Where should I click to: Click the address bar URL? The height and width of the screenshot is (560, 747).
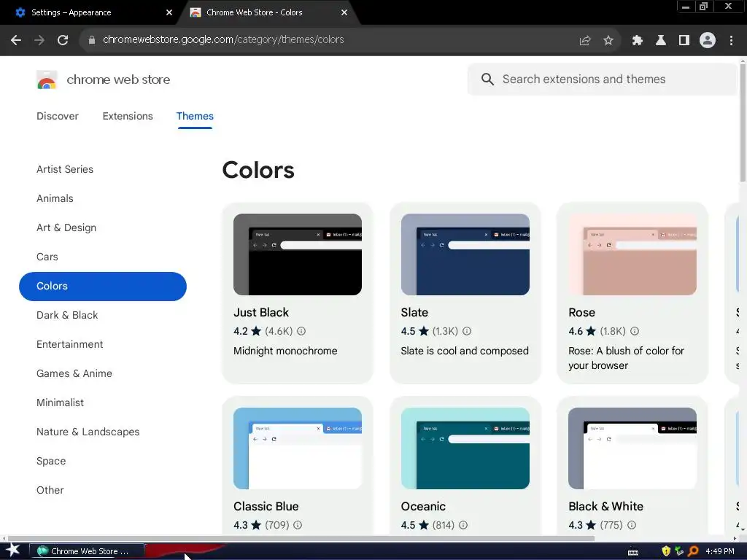223,40
